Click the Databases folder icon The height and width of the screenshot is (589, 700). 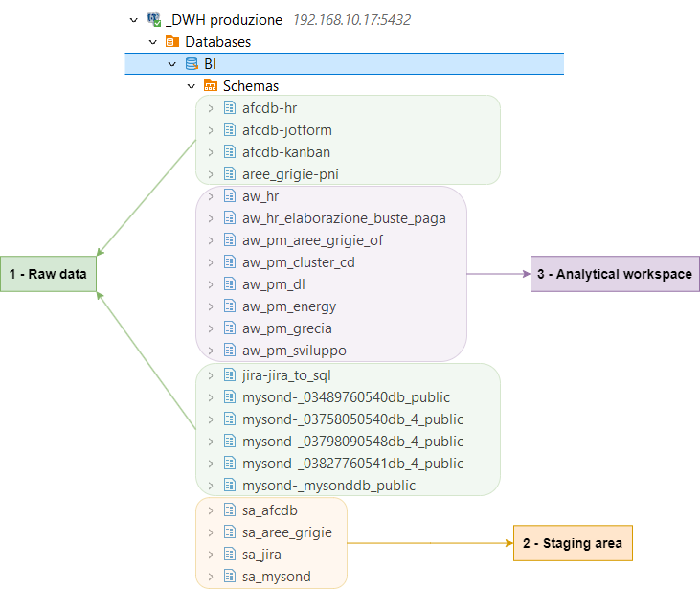[x=172, y=42]
